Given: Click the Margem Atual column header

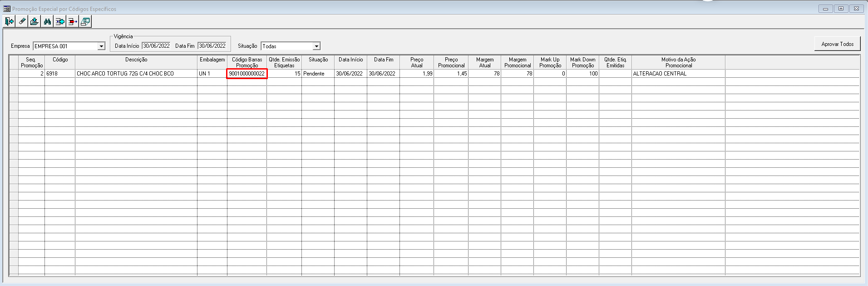Looking at the screenshot, I should (x=485, y=62).
